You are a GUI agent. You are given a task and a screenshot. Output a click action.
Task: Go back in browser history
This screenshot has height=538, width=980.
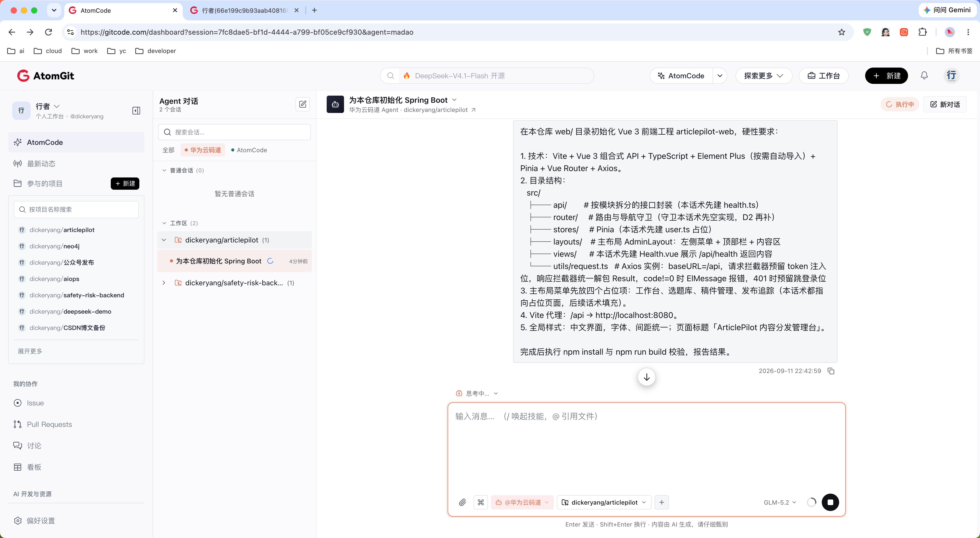pyautogui.click(x=12, y=32)
